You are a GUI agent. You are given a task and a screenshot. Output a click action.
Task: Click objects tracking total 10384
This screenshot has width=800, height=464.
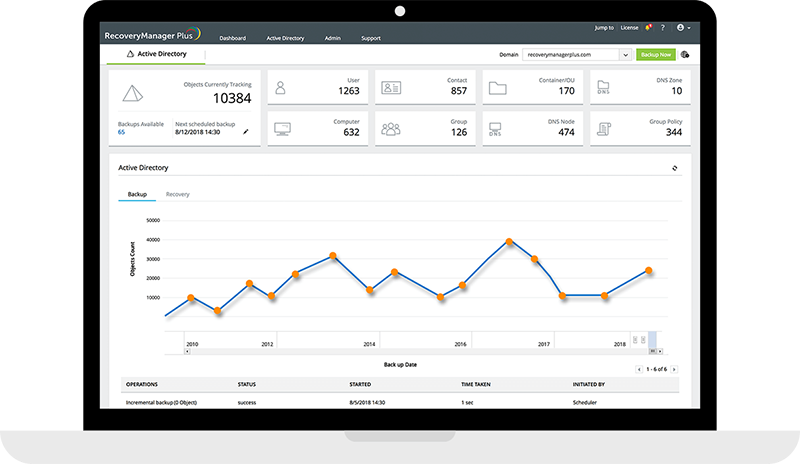coord(232,98)
